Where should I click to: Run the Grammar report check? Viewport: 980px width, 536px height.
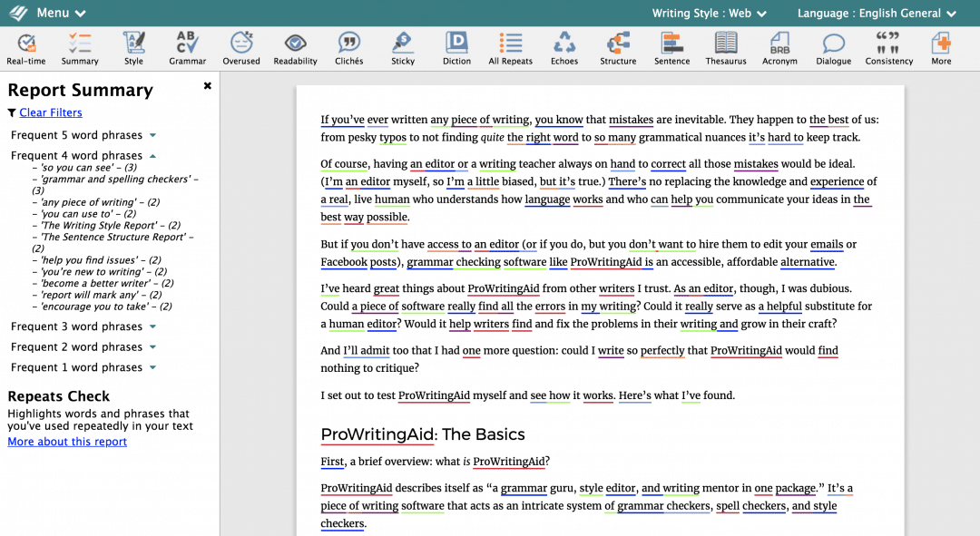(187, 47)
